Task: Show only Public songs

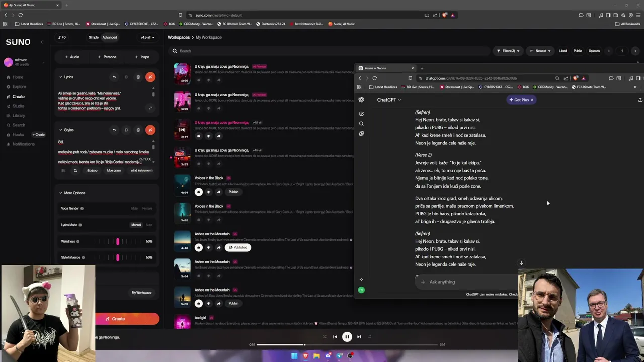Action: 578,51
